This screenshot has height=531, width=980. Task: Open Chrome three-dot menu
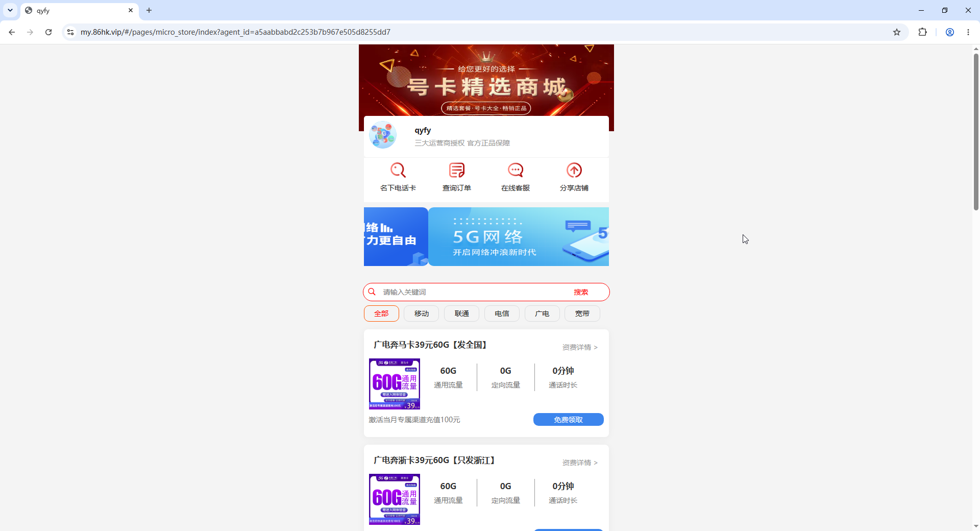pos(968,32)
